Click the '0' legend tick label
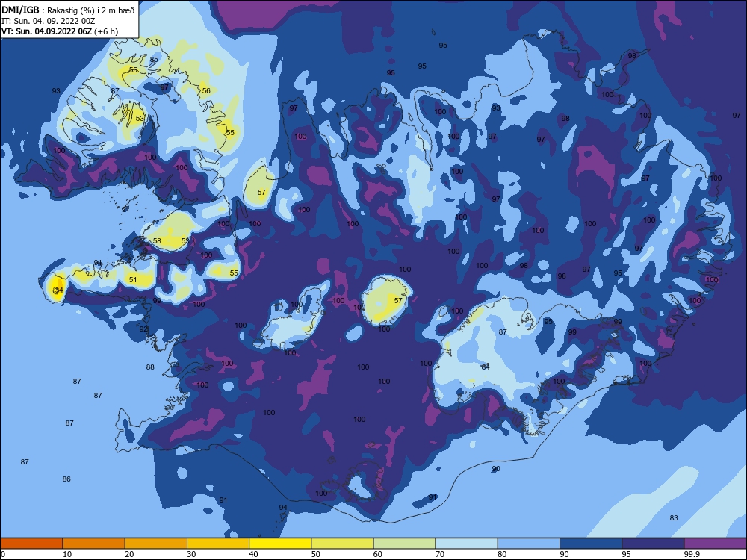 click(3, 554)
